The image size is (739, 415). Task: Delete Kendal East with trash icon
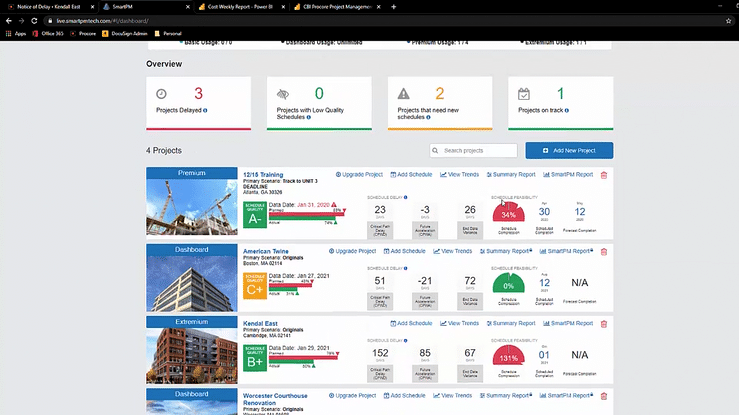pos(604,324)
